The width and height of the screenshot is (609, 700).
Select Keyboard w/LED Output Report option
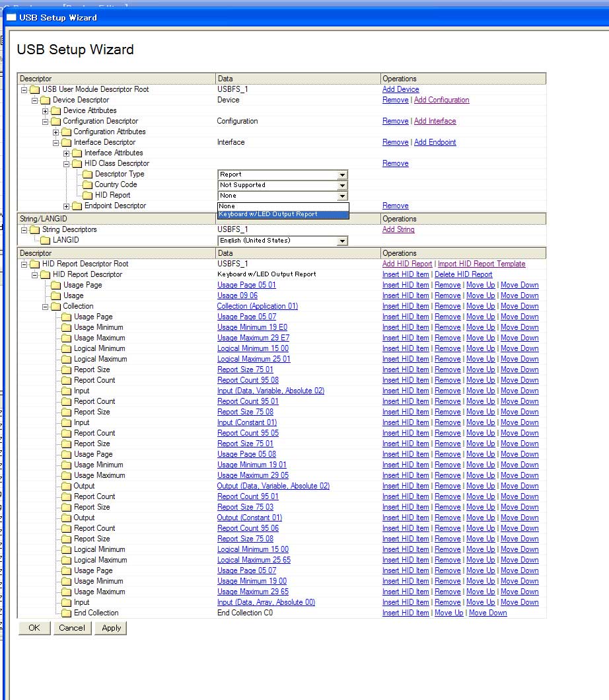coord(283,214)
